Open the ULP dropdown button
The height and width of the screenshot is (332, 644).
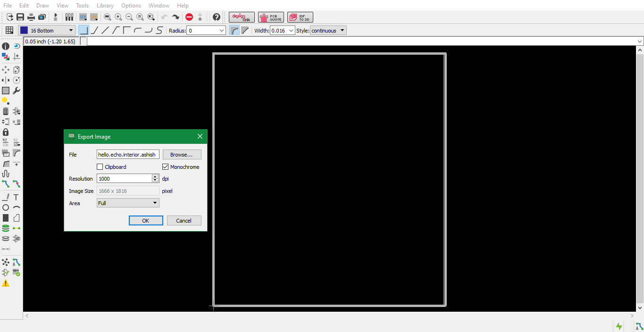tap(94, 17)
